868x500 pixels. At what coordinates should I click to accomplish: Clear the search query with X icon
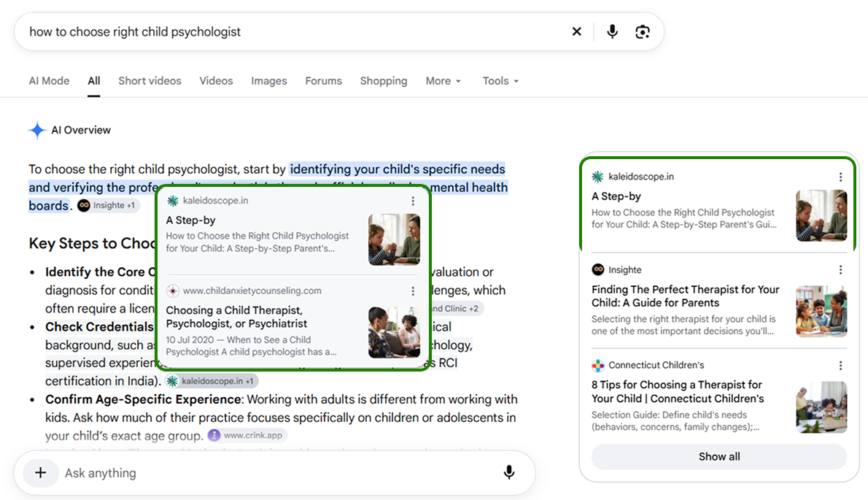[x=576, y=31]
